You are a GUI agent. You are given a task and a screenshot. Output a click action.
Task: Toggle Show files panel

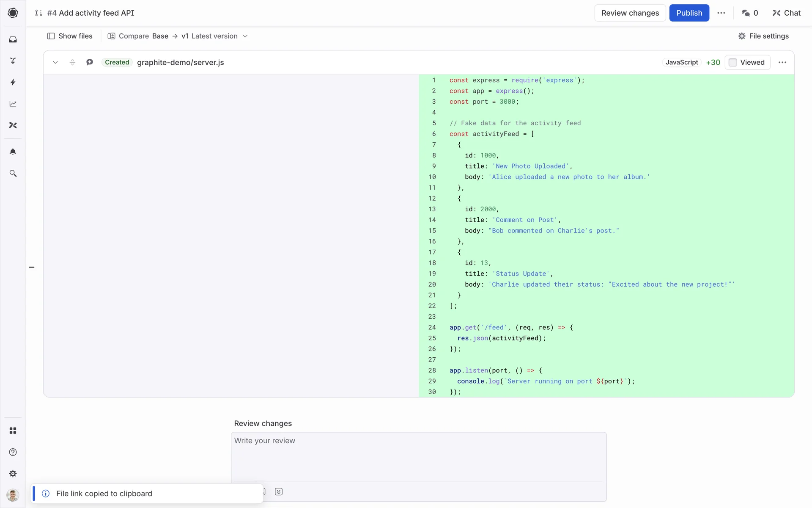(70, 36)
